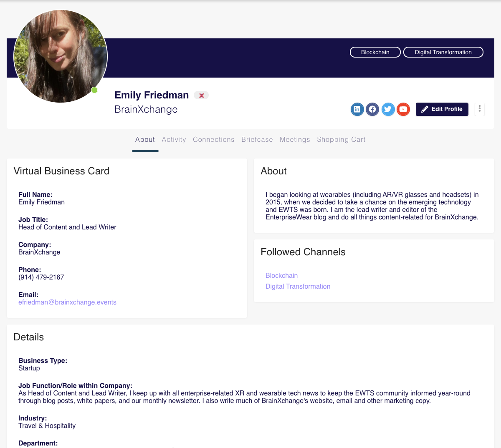This screenshot has width=501, height=448.
Task: Click the efriedman@brainxchange.events email link
Action: coord(67,302)
